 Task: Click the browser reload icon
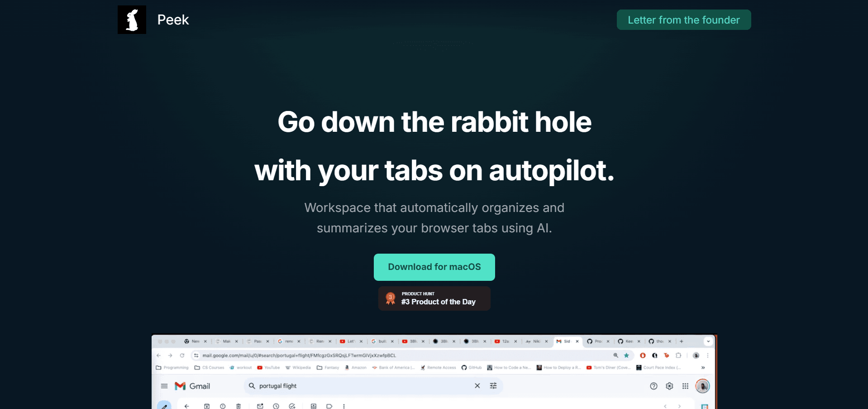click(182, 356)
